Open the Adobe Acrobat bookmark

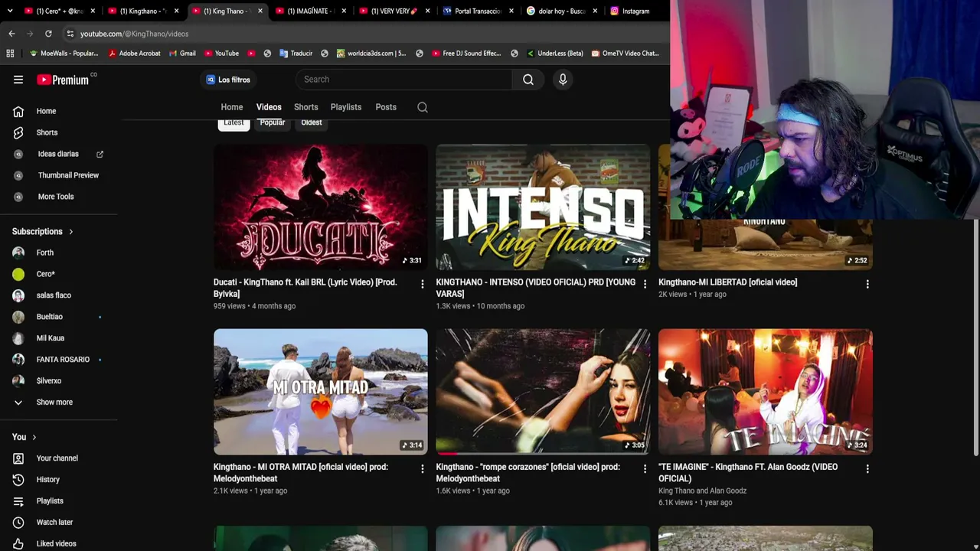[134, 54]
